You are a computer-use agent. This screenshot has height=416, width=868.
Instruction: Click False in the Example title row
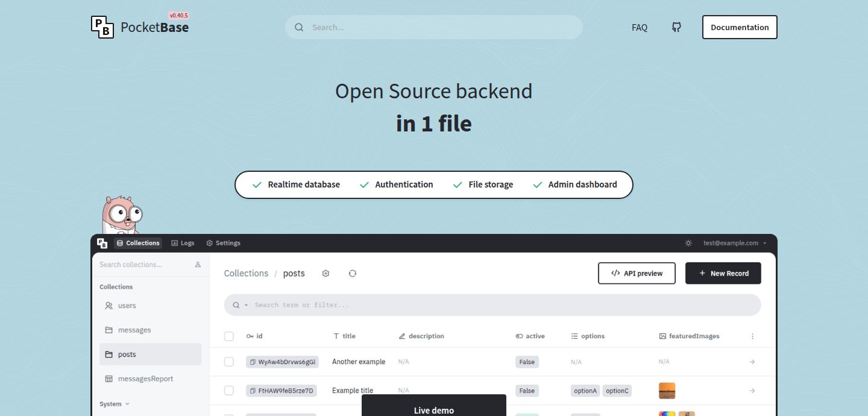(527, 391)
